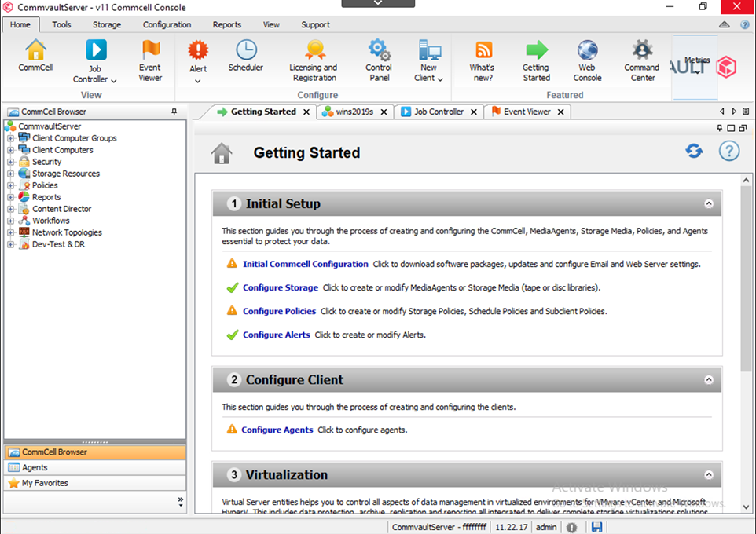The height and width of the screenshot is (534, 756).
Task: Click the save disk icon in status bar
Action: pyautogui.click(x=597, y=527)
